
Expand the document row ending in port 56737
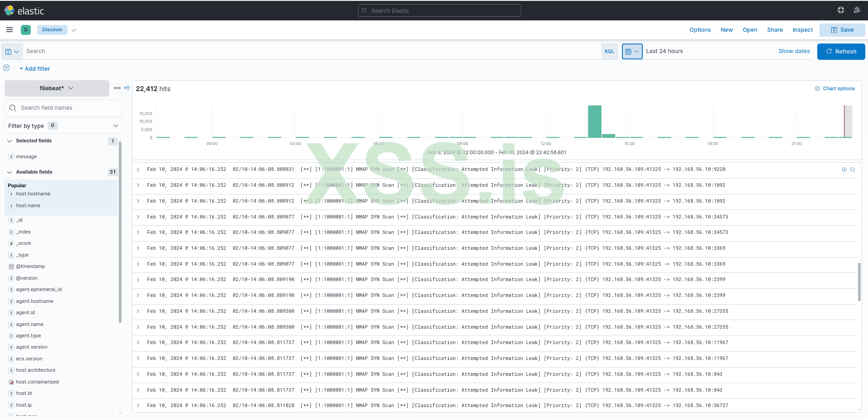click(x=138, y=406)
